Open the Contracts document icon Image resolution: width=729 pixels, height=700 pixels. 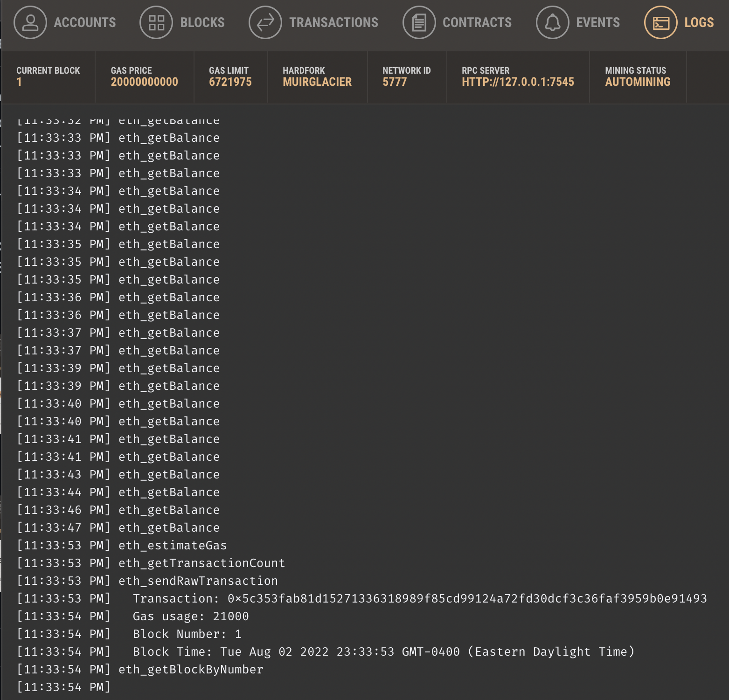tap(419, 22)
